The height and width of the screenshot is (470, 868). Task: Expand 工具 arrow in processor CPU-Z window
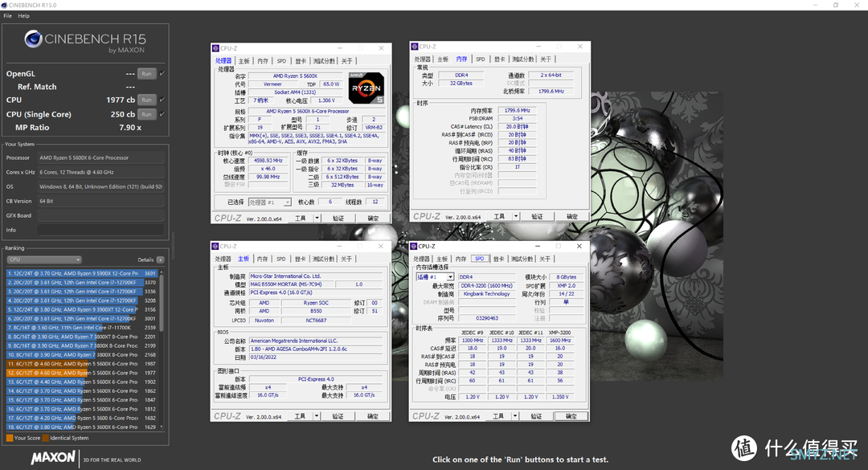pyautogui.click(x=317, y=218)
